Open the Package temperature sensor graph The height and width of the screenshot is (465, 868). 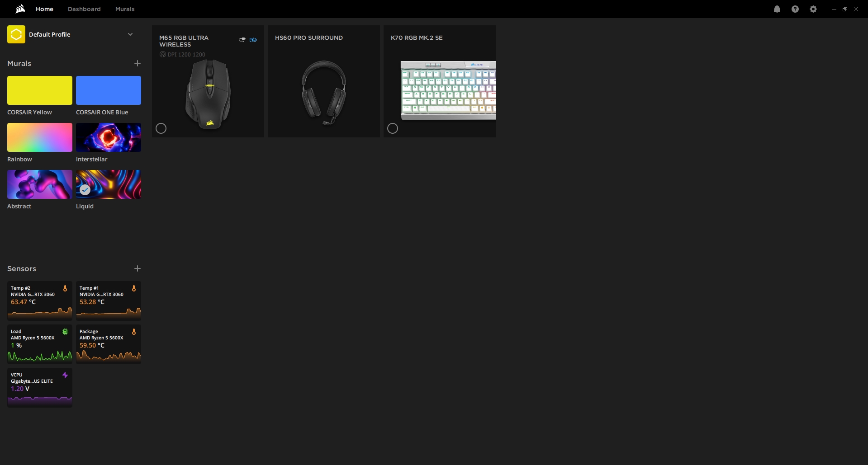109,356
